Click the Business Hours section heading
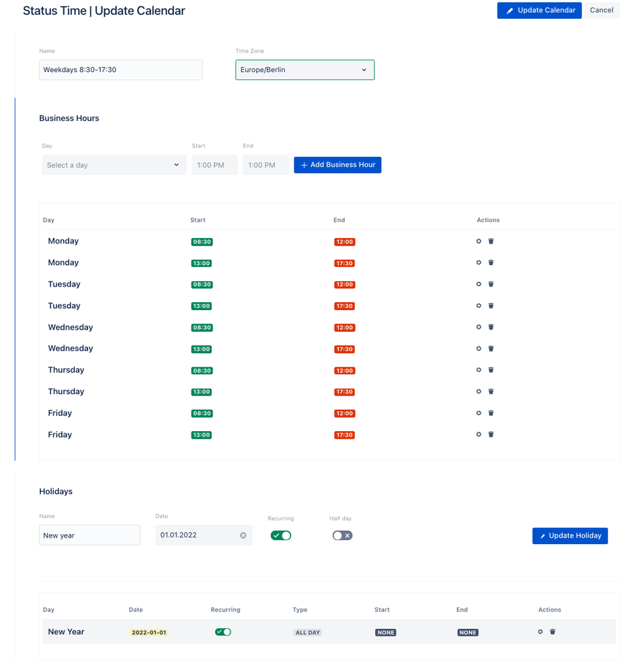Viewport: 638px width, 672px height. (69, 118)
